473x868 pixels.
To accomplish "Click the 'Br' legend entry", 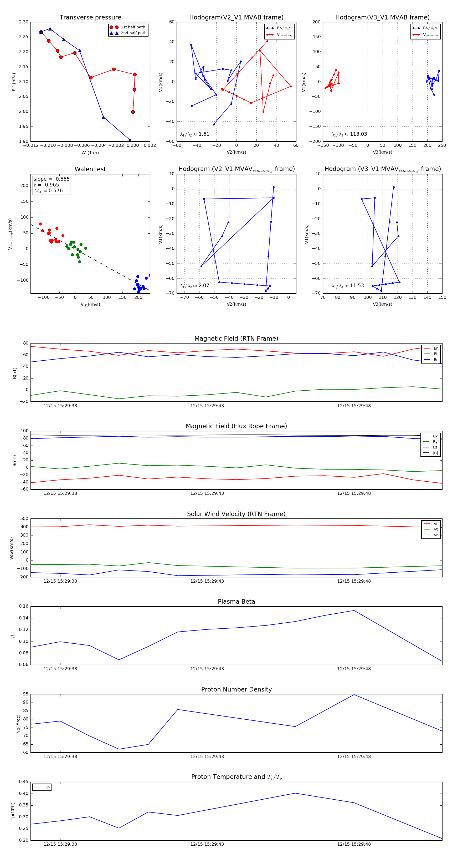I will point(431,349).
